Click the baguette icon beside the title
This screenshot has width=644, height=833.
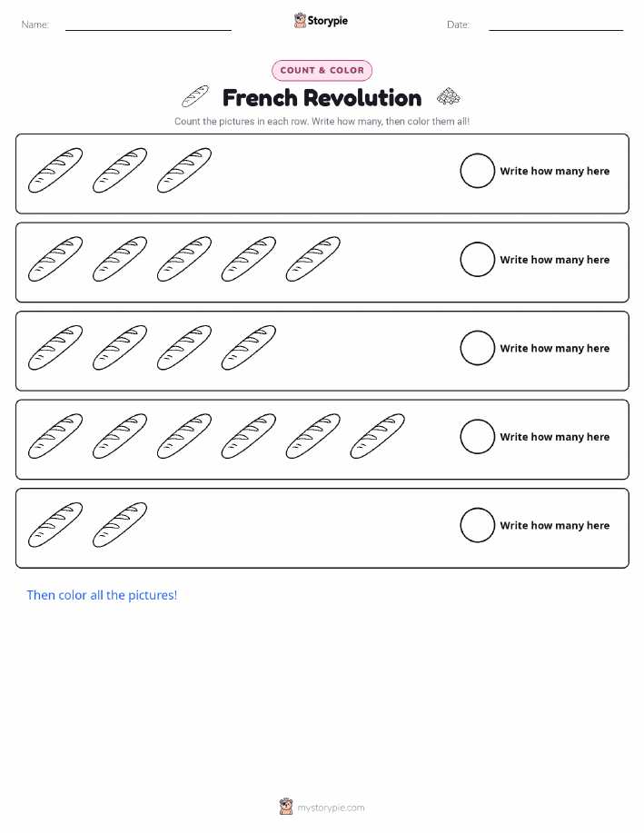click(195, 96)
